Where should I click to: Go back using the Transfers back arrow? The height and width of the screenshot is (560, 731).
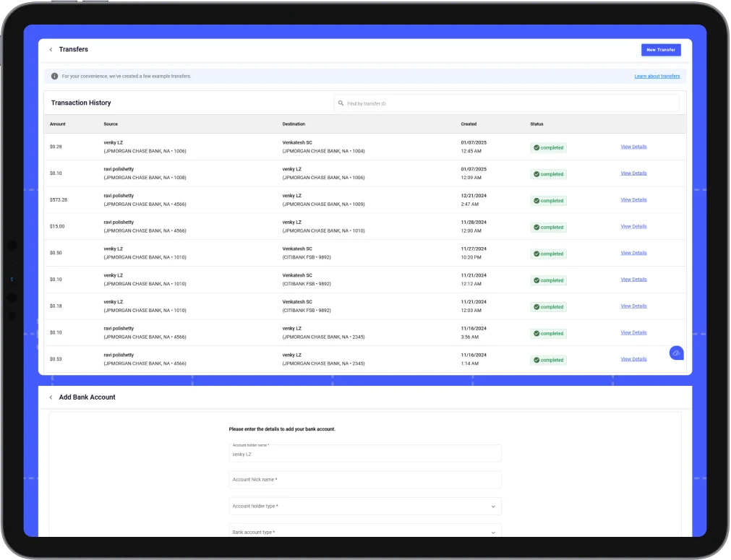(51, 49)
